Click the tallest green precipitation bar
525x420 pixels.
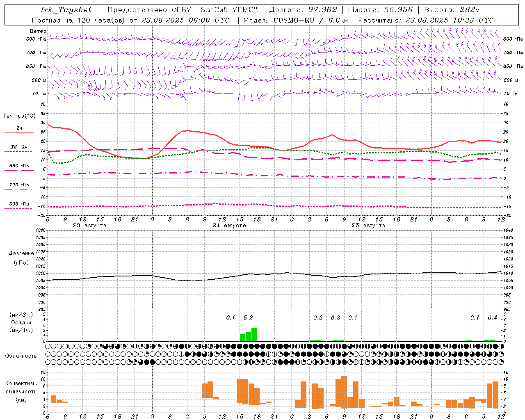tap(254, 335)
